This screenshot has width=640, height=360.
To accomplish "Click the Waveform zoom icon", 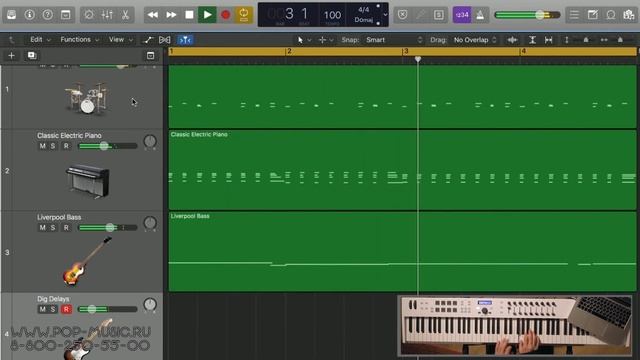I will click(x=512, y=40).
